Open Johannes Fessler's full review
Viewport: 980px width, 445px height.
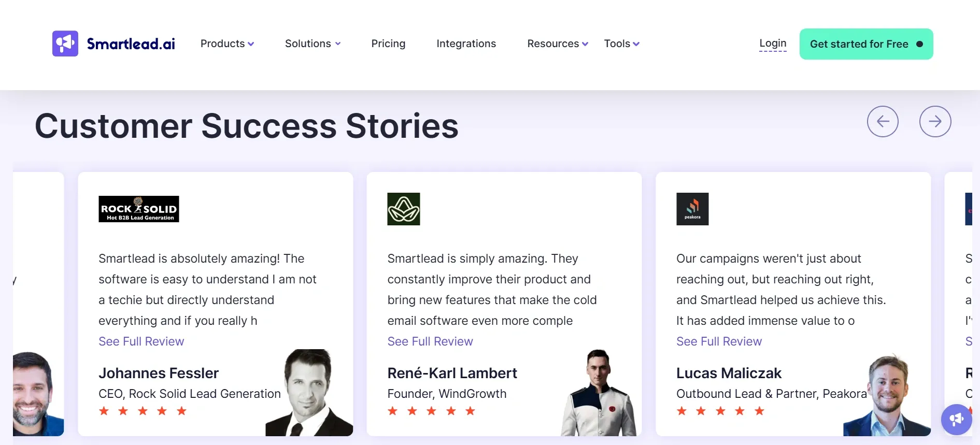point(141,341)
